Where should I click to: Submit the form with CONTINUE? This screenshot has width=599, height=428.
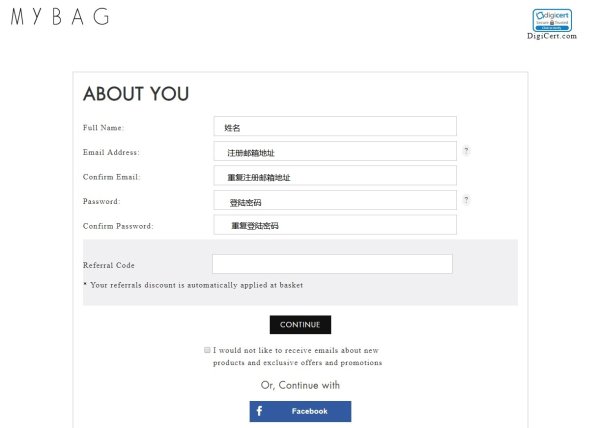300,325
